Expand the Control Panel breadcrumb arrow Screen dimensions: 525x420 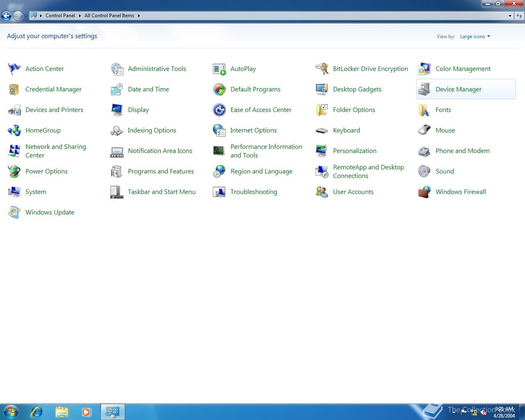(80, 16)
